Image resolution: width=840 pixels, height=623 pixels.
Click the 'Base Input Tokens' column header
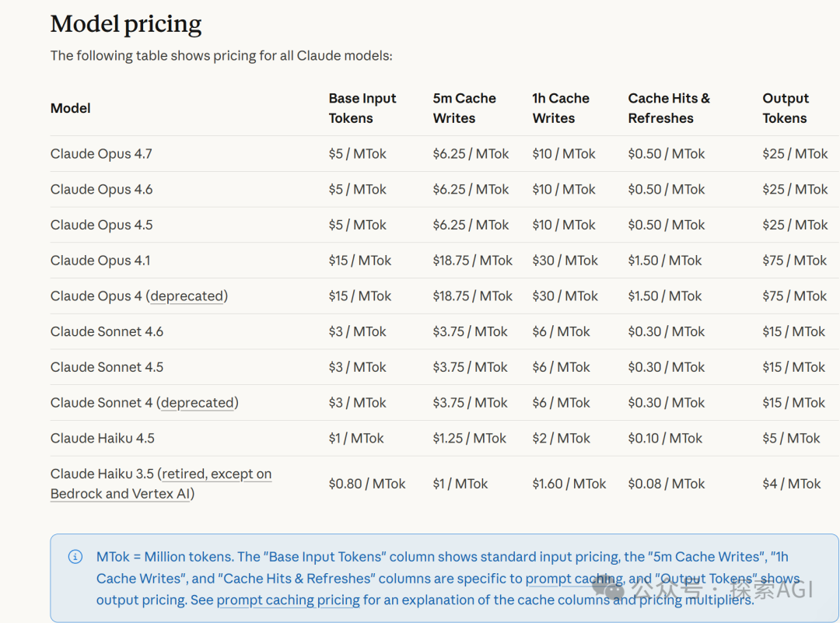click(362, 108)
